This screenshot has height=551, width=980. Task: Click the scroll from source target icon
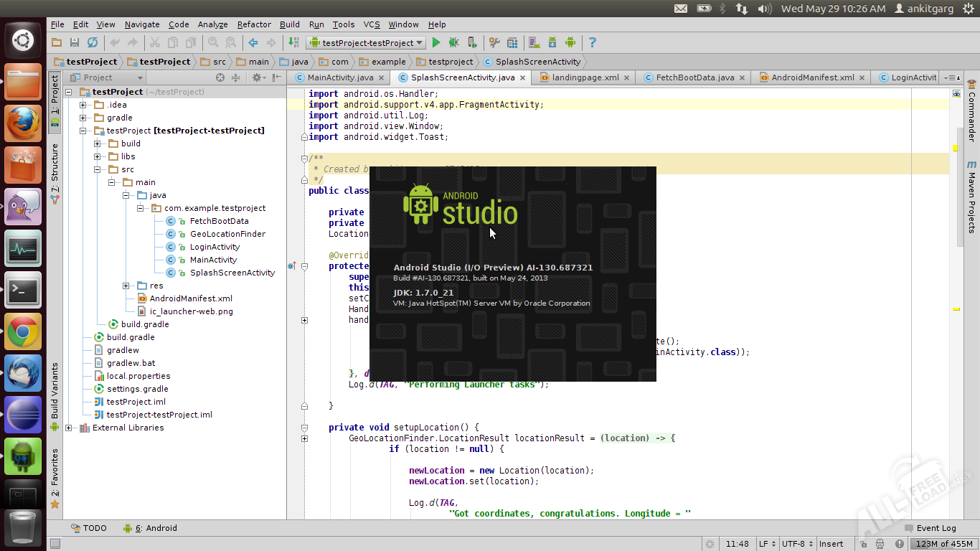point(220,77)
